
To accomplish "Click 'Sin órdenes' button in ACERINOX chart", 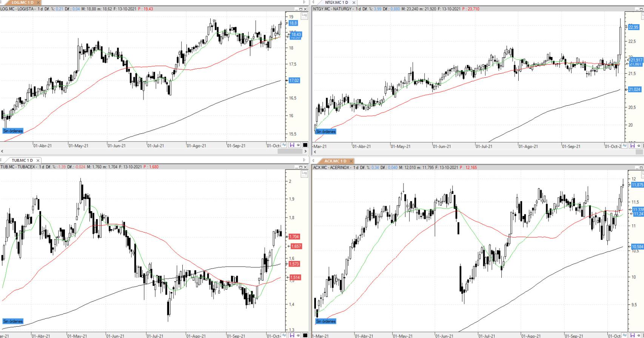I will click(x=325, y=321).
